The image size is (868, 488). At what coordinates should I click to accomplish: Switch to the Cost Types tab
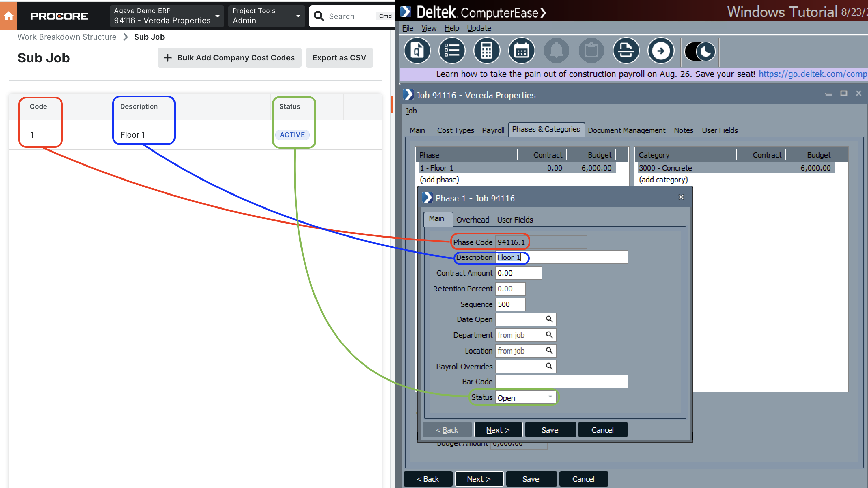(456, 130)
